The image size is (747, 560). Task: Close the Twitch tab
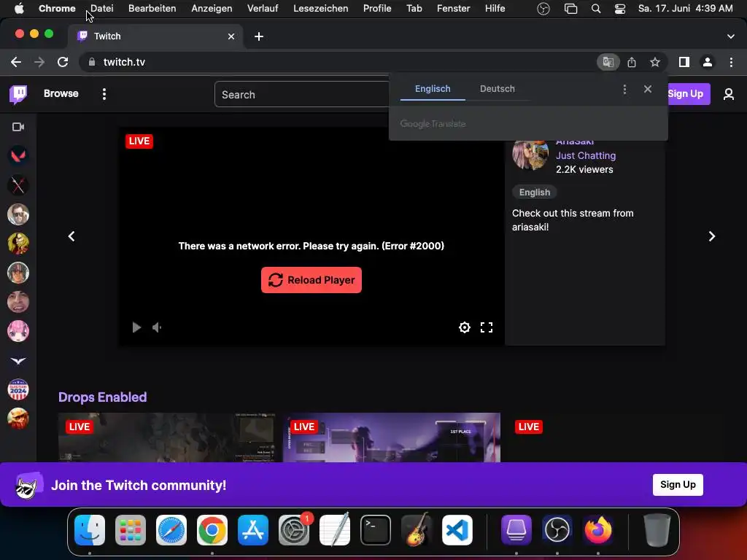[x=231, y=36]
